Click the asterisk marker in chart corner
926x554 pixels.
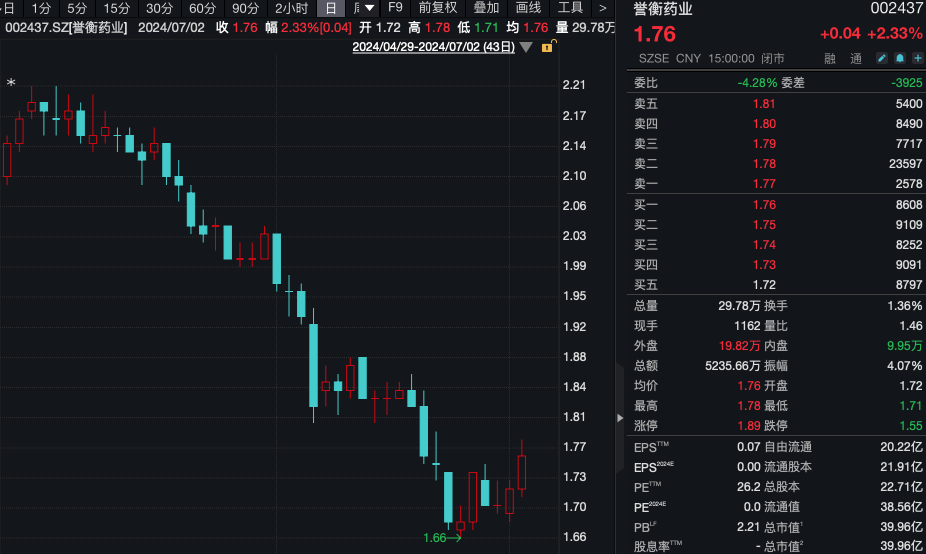[x=11, y=84]
